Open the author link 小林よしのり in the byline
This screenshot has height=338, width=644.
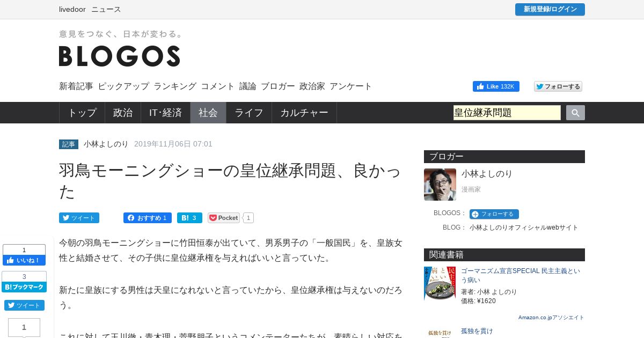point(106,144)
